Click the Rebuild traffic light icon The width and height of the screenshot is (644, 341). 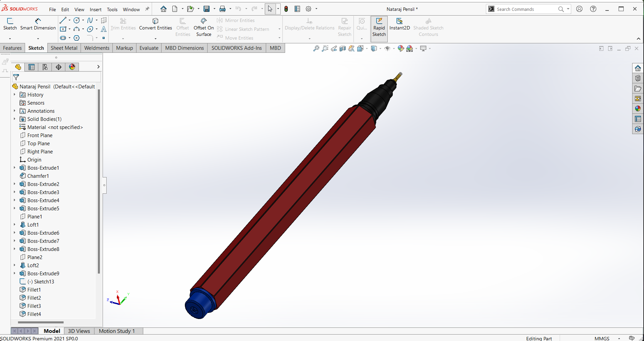(286, 9)
